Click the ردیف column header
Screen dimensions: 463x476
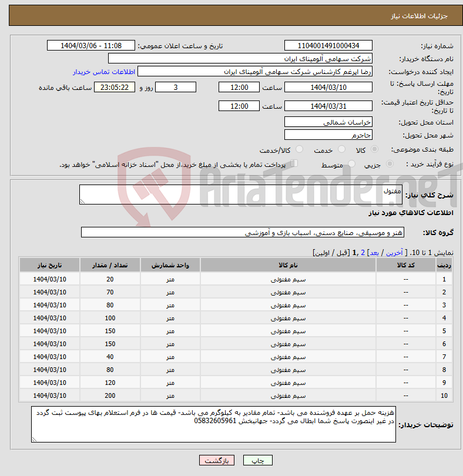444,265
